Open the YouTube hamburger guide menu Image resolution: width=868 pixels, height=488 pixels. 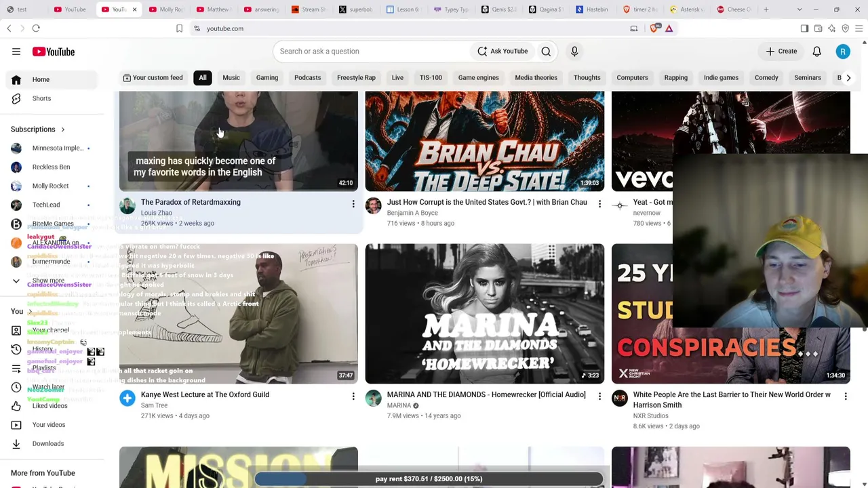point(16,52)
